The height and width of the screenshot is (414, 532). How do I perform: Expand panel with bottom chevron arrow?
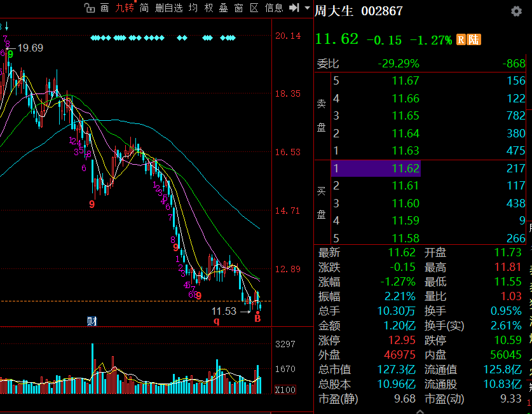(420, 411)
